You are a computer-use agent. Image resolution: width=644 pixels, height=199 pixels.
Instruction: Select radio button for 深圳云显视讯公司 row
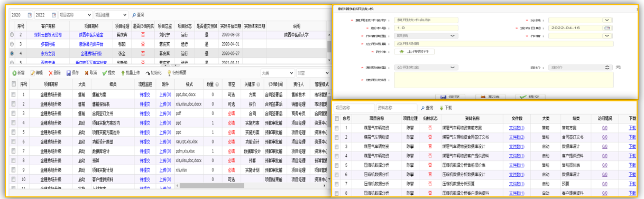click(x=12, y=35)
